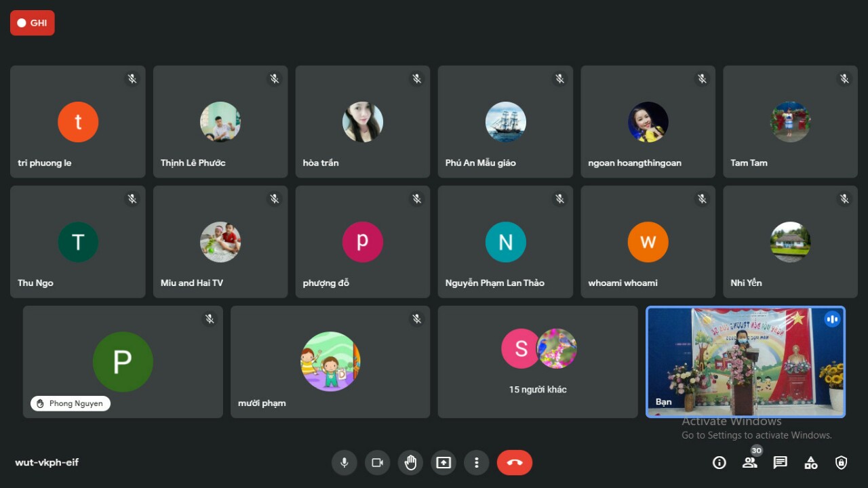The height and width of the screenshot is (488, 868).
Task: Open the activities shapes icon
Action: click(811, 462)
